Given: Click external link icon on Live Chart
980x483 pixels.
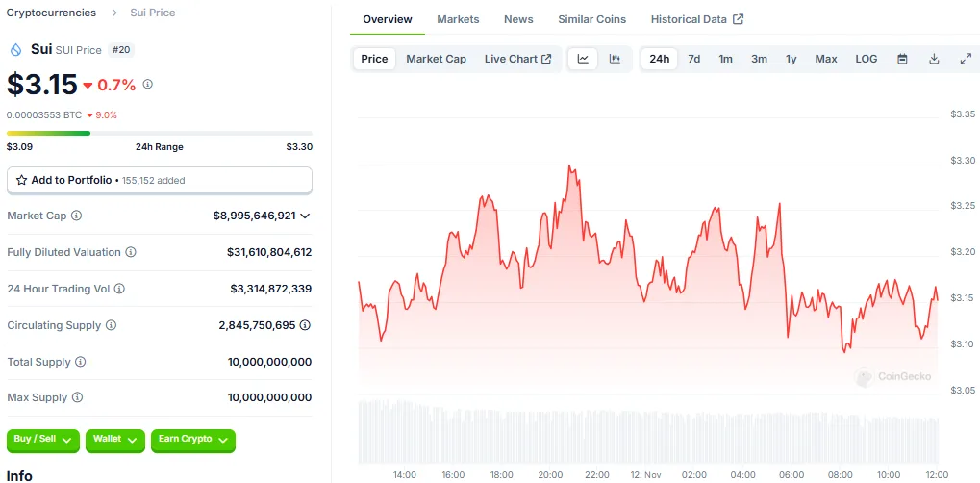Looking at the screenshot, I should [x=546, y=59].
